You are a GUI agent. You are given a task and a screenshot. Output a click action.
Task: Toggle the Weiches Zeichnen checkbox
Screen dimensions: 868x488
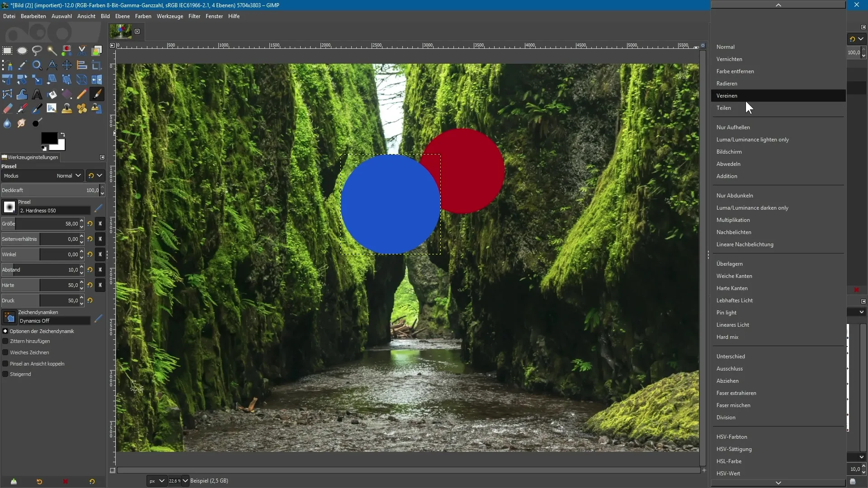pyautogui.click(x=5, y=353)
